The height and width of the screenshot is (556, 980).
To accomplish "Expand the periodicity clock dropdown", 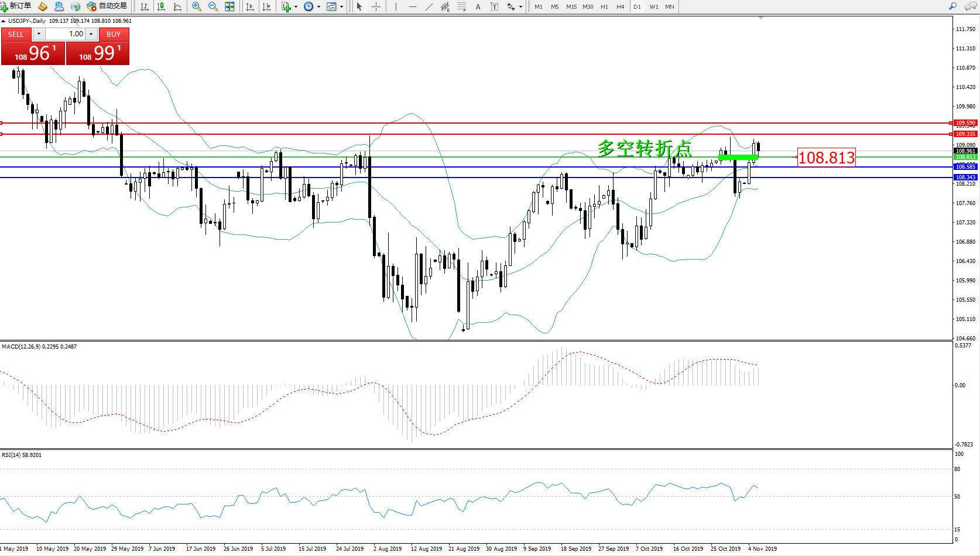I will pyautogui.click(x=318, y=7).
